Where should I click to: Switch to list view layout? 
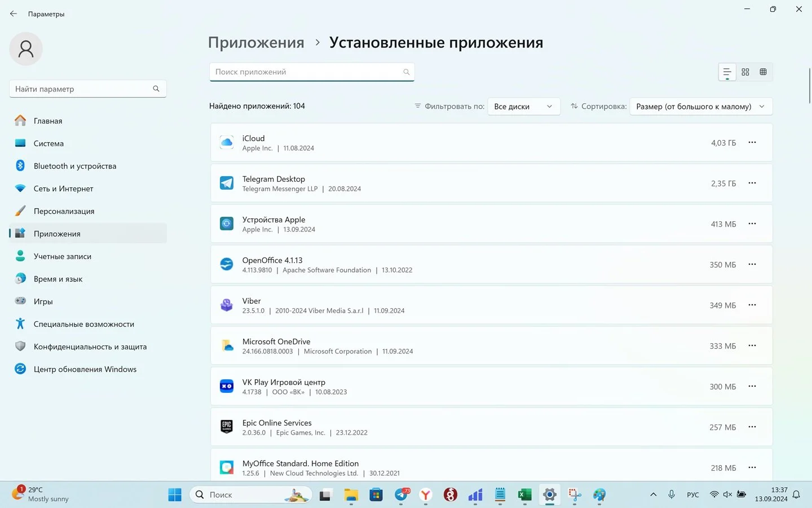coord(727,72)
